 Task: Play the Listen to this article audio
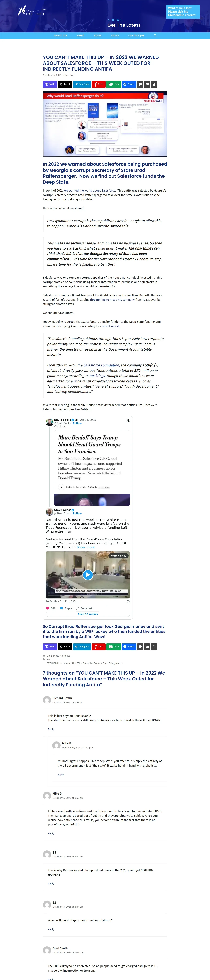pyautogui.click(x=61, y=487)
